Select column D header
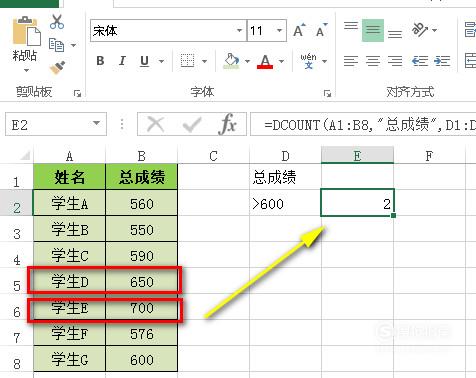Screen dimensions: 476x378 (x=285, y=155)
